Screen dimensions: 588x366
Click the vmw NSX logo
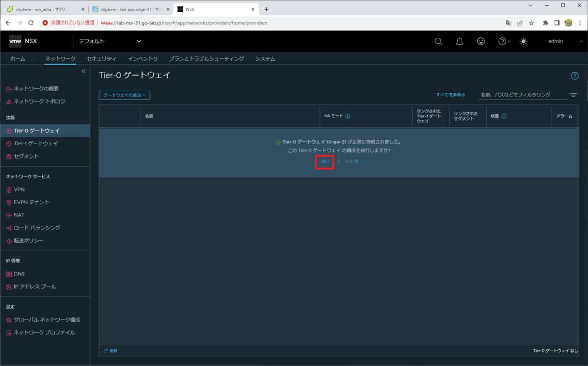point(23,41)
